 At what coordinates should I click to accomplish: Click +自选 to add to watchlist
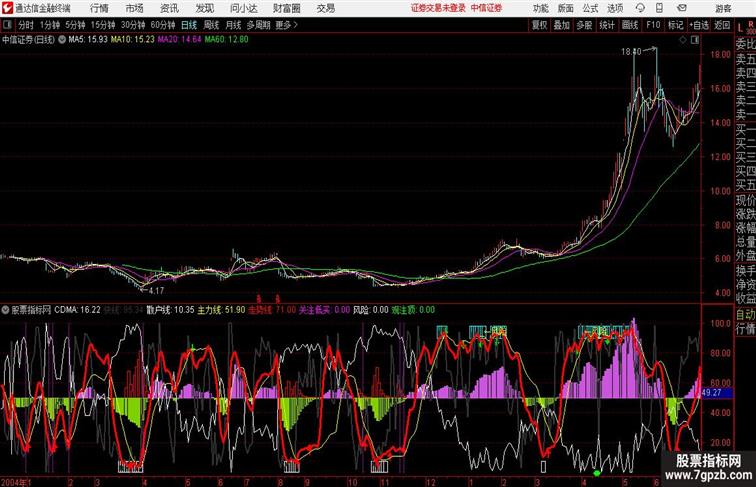tap(699, 25)
